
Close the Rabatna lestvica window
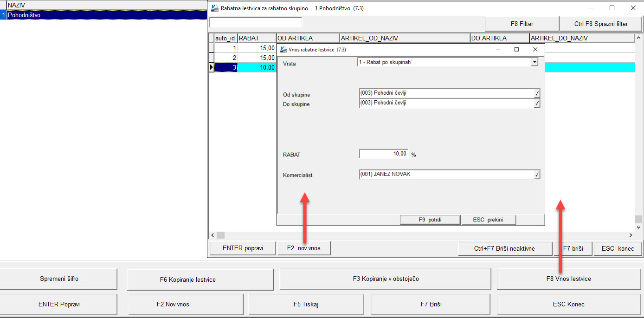633,8
